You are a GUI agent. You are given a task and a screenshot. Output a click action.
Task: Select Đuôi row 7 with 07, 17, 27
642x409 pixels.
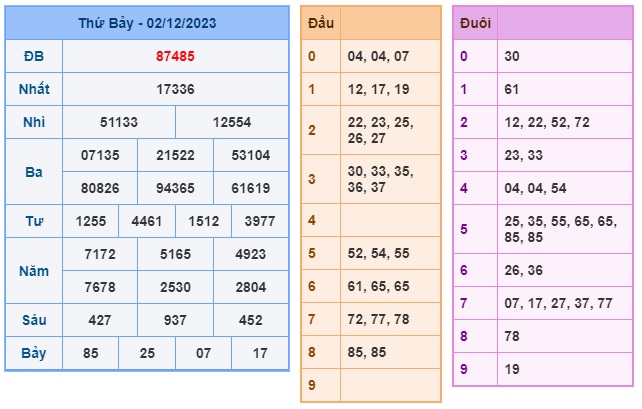(543, 303)
